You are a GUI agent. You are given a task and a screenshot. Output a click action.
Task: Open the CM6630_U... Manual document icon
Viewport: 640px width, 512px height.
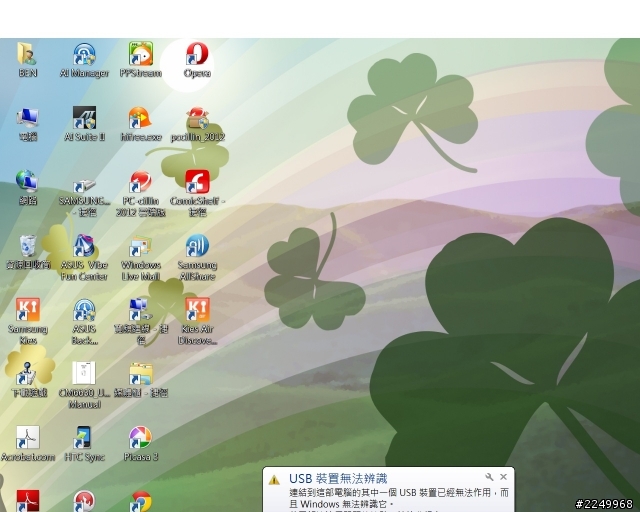pos(84,374)
